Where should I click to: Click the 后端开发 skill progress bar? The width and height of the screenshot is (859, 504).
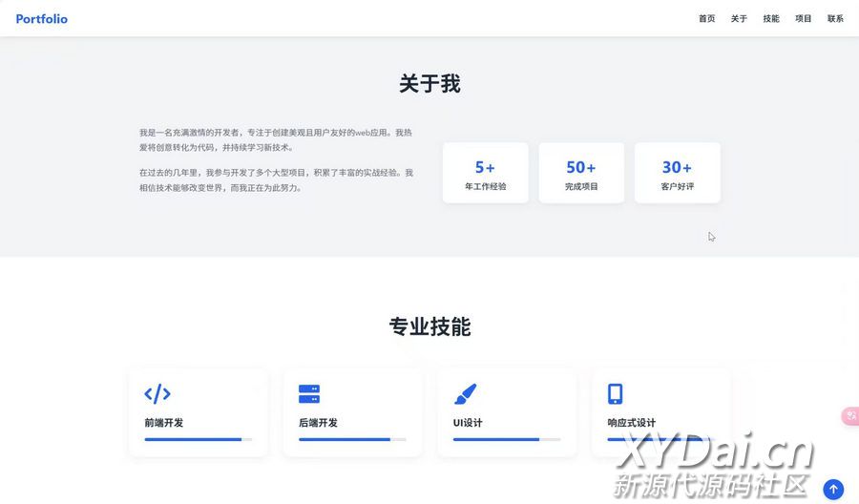point(352,439)
